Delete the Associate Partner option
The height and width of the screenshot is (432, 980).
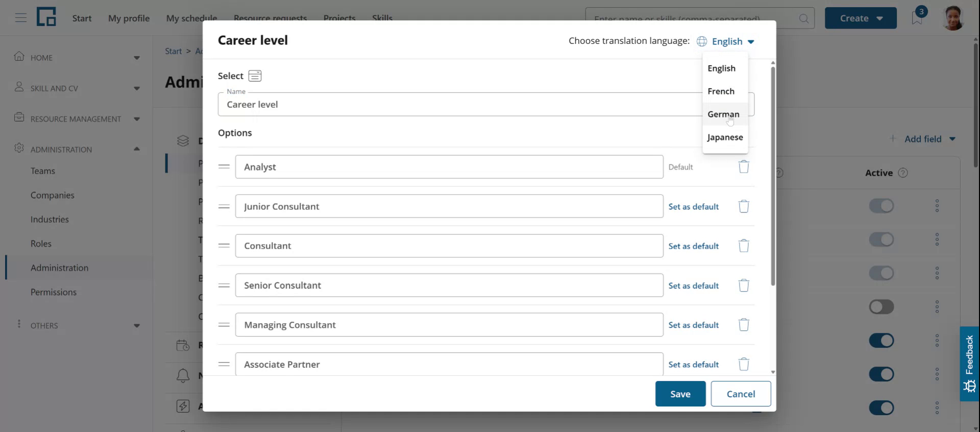(x=744, y=364)
